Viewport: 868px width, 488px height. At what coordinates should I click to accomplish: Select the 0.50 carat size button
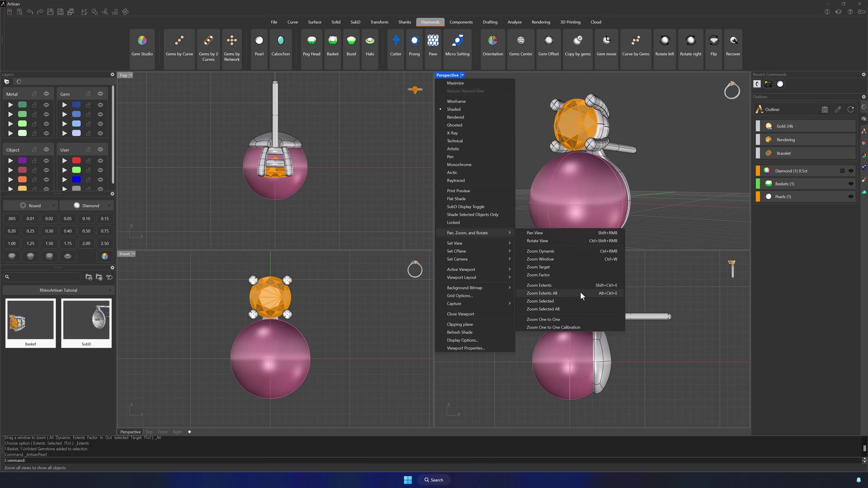pyautogui.click(x=86, y=231)
